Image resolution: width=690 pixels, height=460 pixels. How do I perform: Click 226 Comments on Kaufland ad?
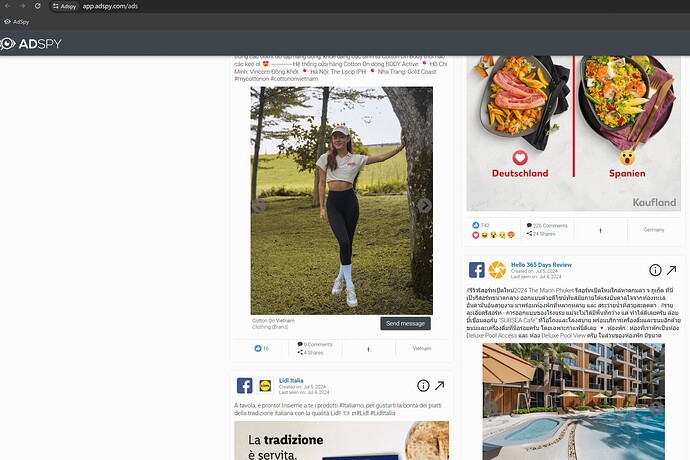click(547, 225)
